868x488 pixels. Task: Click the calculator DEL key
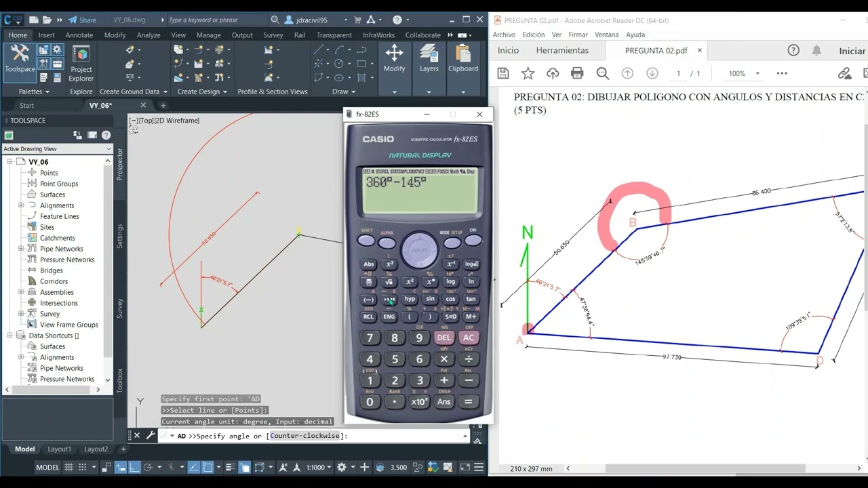coord(443,338)
